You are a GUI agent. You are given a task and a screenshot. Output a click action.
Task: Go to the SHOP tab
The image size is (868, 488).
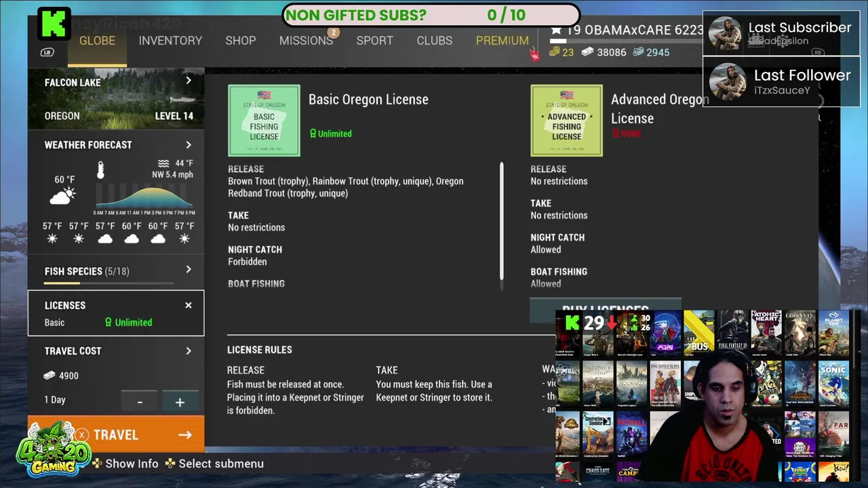pyautogui.click(x=241, y=41)
